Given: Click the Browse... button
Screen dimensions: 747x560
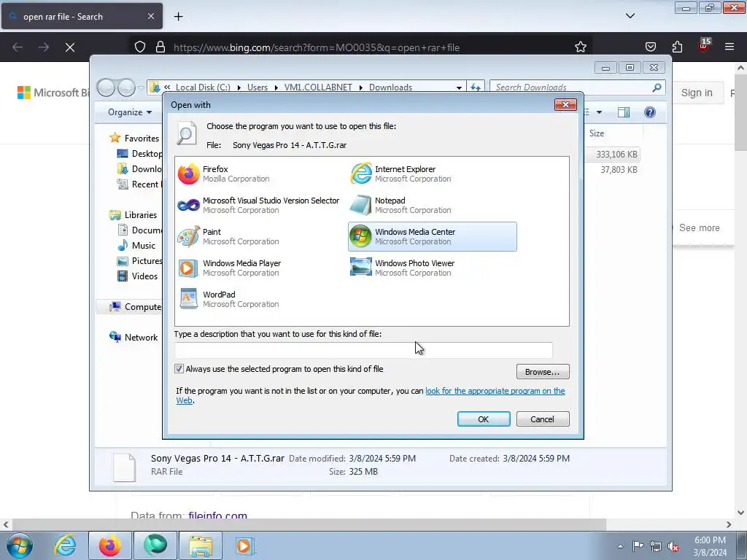Looking at the screenshot, I should [x=543, y=371].
